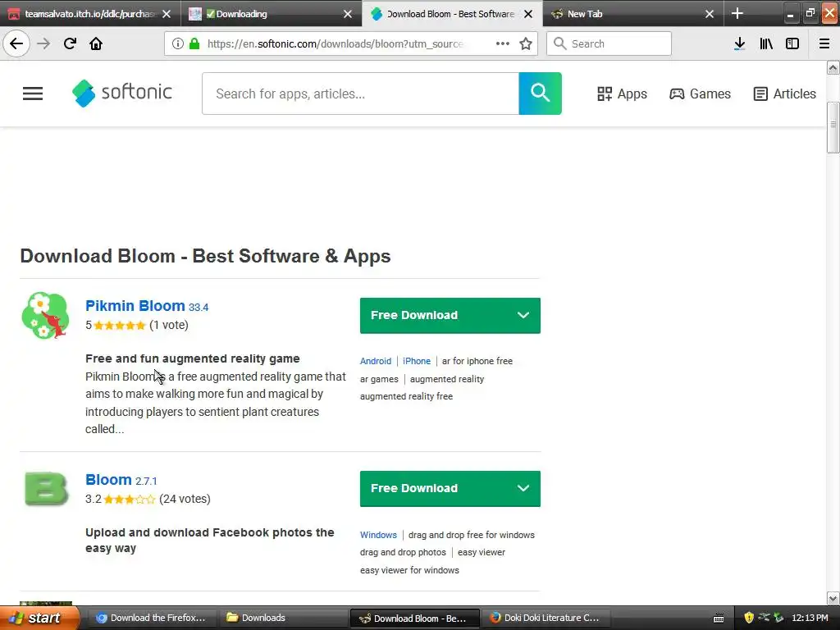Show site information icon in address bar

click(178, 43)
